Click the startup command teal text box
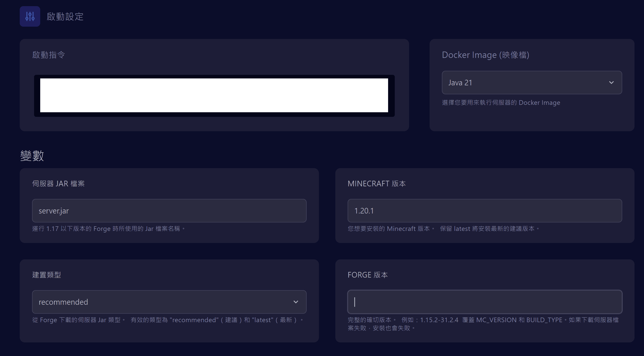 (214, 95)
